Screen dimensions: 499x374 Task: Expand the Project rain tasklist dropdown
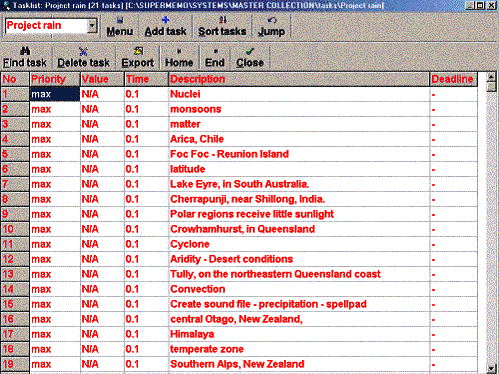click(x=92, y=26)
